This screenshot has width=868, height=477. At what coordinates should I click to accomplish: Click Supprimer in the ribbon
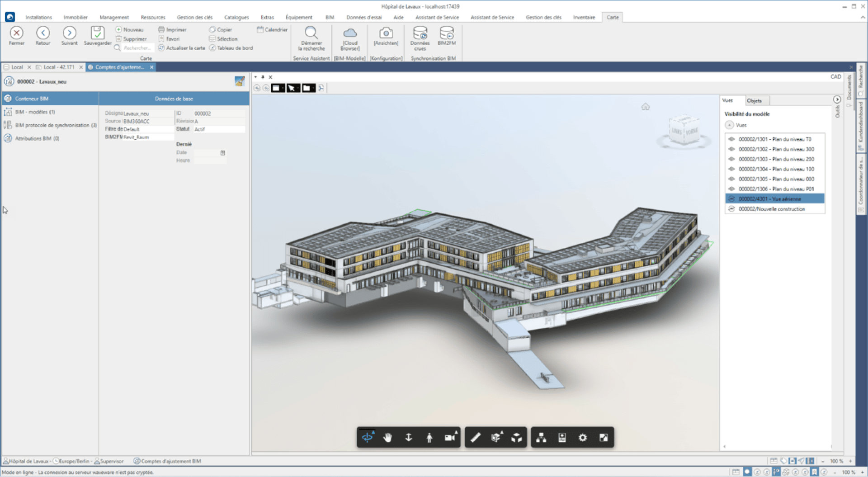131,39
